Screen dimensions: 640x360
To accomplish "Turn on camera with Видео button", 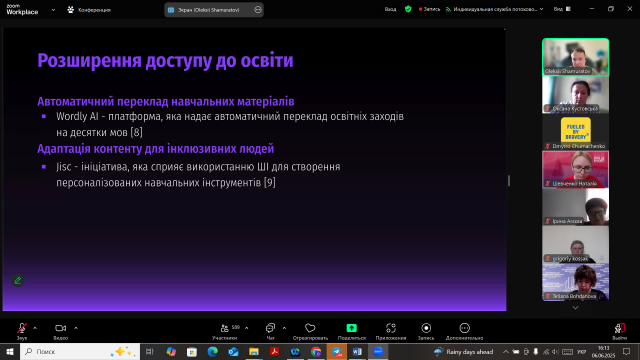I will click(60, 331).
